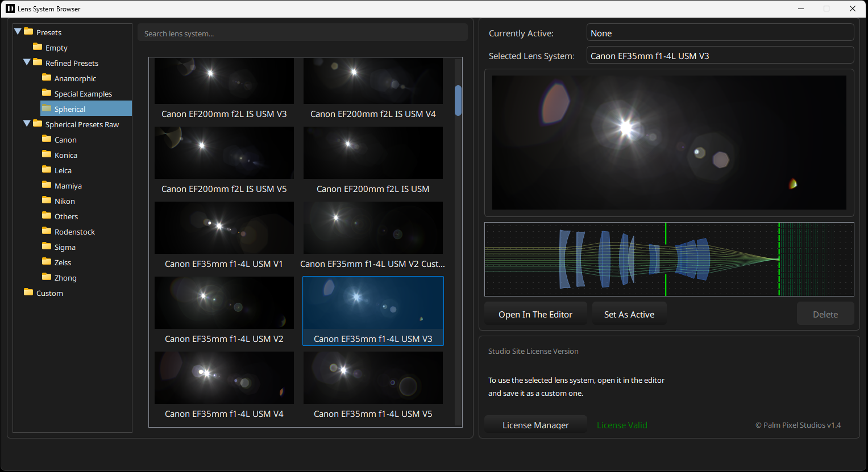The width and height of the screenshot is (868, 472).
Task: Select the Konica folder icon
Action: pos(48,154)
